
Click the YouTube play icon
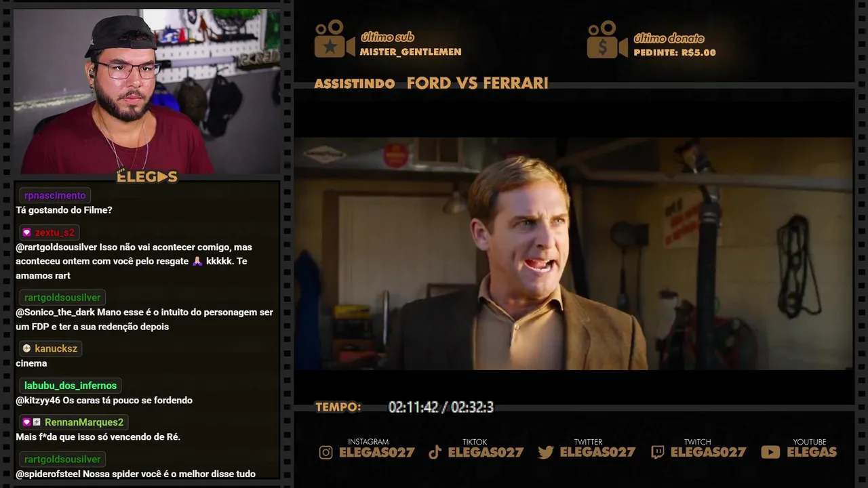770,453
